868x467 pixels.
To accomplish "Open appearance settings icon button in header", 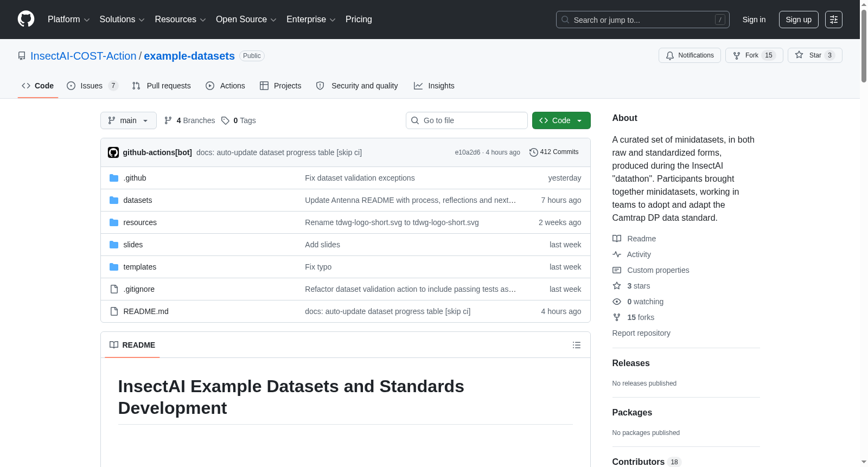I will tap(834, 20).
